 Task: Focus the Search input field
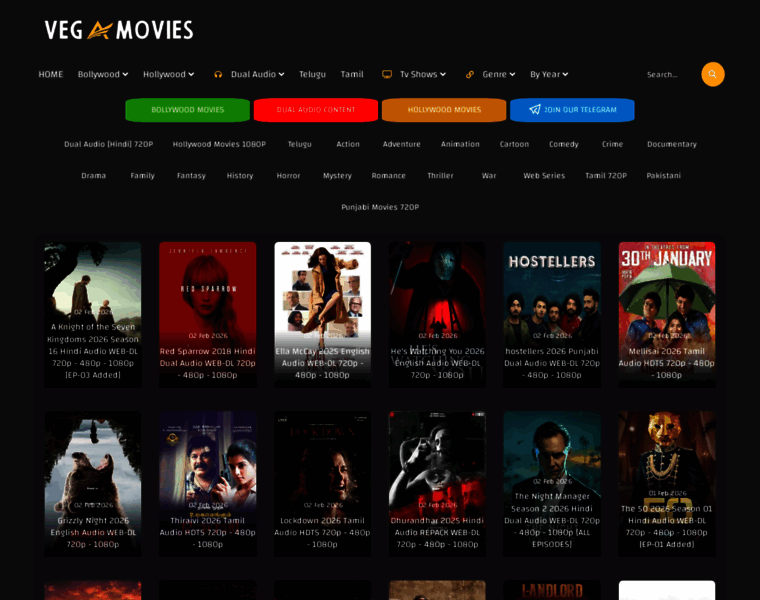(671, 75)
